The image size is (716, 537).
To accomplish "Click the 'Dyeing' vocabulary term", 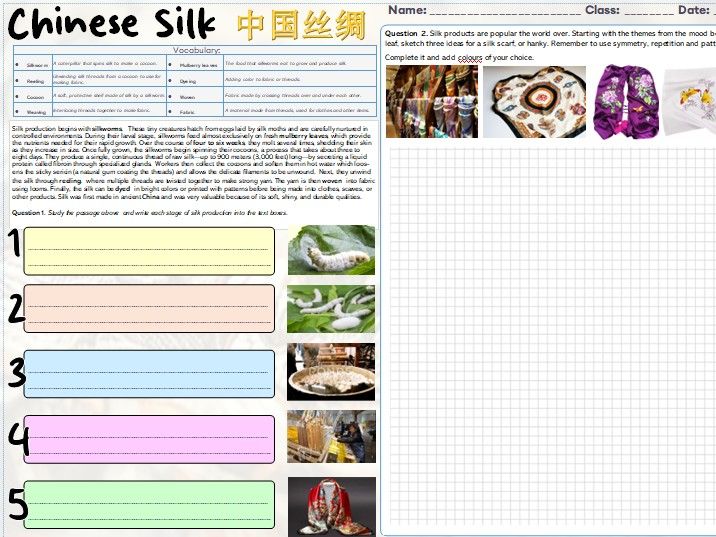I will (x=188, y=81).
